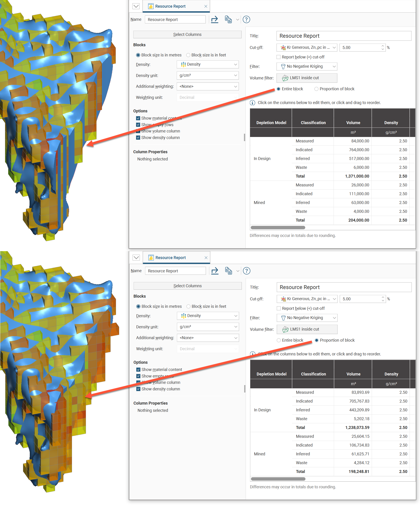Select 'Block size is in feet' in upper panel
The height and width of the screenshot is (505, 420).
point(188,55)
